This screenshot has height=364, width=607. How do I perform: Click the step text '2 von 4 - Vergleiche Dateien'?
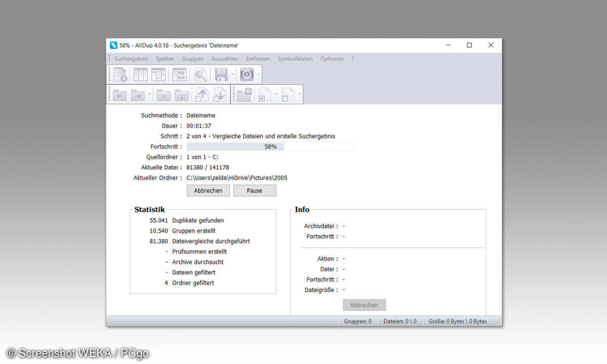tap(261, 136)
